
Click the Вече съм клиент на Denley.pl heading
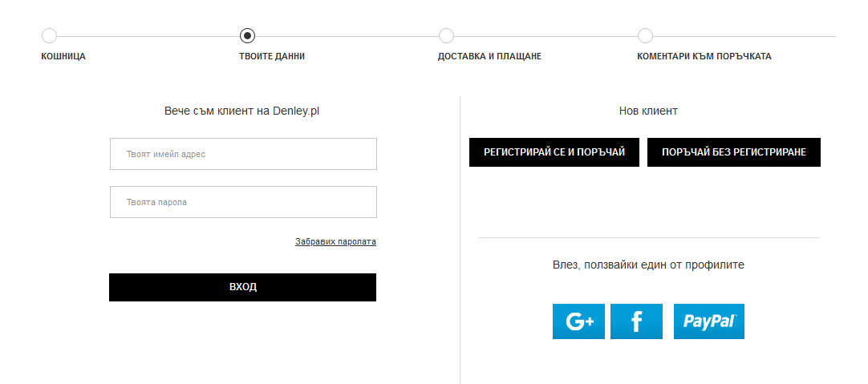point(242,111)
